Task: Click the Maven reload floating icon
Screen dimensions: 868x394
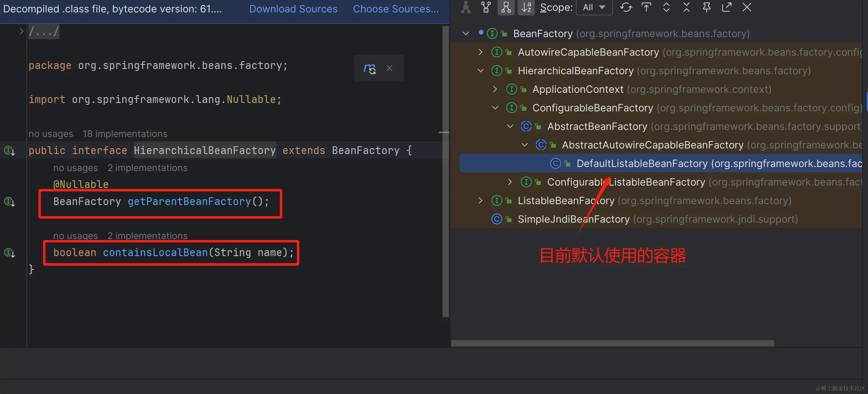Action: tap(370, 68)
